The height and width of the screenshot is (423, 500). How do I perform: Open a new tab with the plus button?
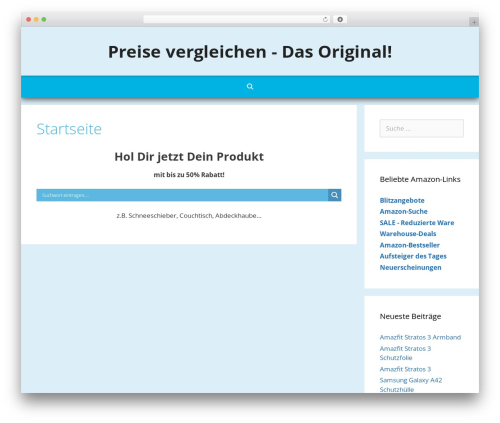click(474, 22)
